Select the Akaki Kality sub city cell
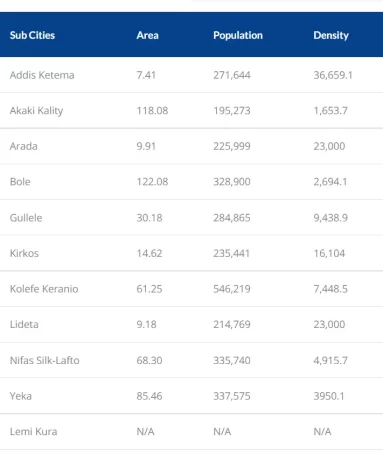Viewport: 383px width, 454px height. click(x=36, y=111)
